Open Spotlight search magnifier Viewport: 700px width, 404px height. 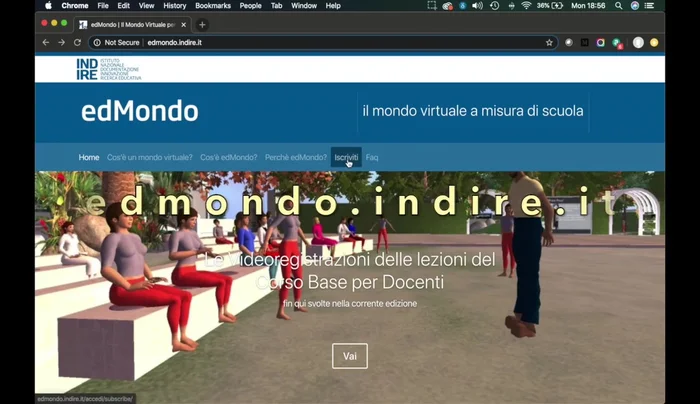[x=618, y=6]
